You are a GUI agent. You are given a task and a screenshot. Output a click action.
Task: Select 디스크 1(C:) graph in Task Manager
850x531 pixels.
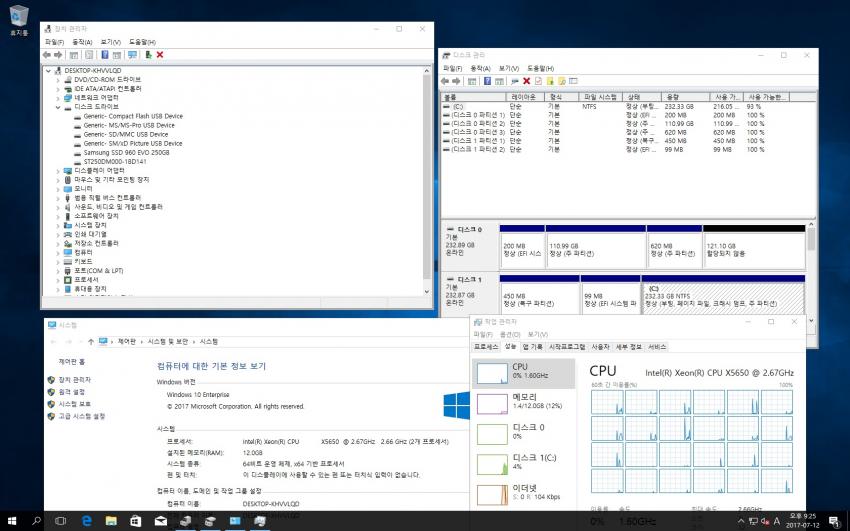coord(524,463)
